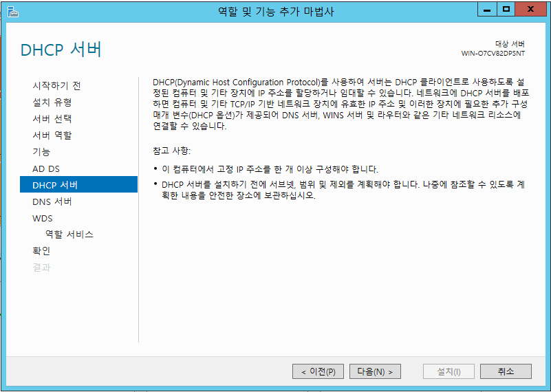Minimize the 역할 및 기능 추가 마법사 window
551x392 pixels.
[488, 10]
